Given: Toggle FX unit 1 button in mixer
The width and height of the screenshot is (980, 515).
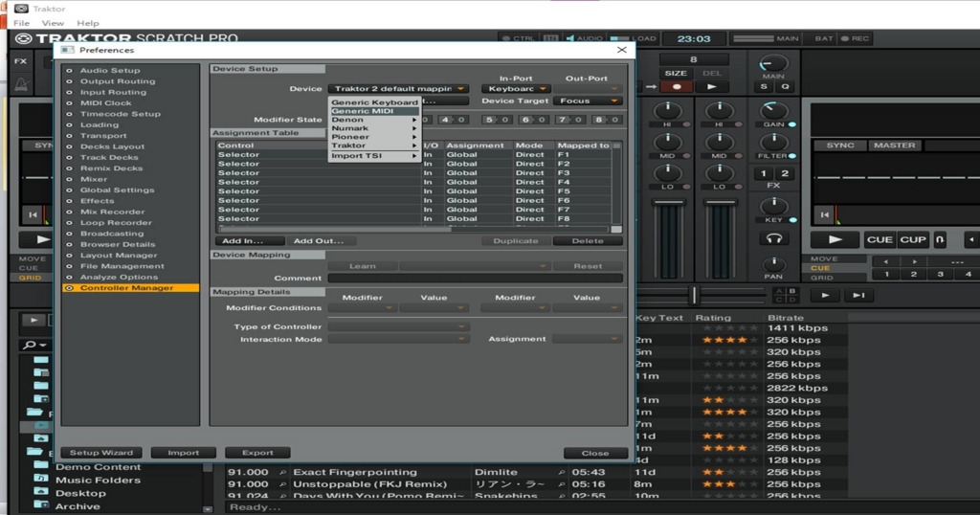Looking at the screenshot, I should [763, 174].
